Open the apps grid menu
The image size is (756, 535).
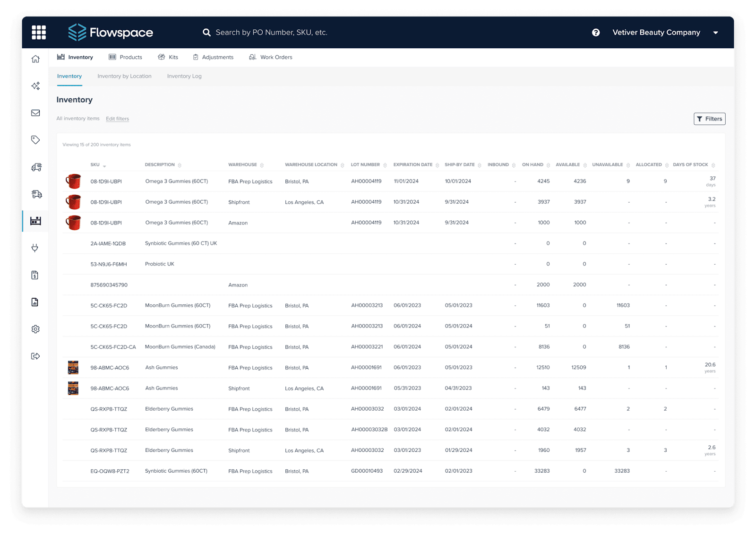click(39, 32)
